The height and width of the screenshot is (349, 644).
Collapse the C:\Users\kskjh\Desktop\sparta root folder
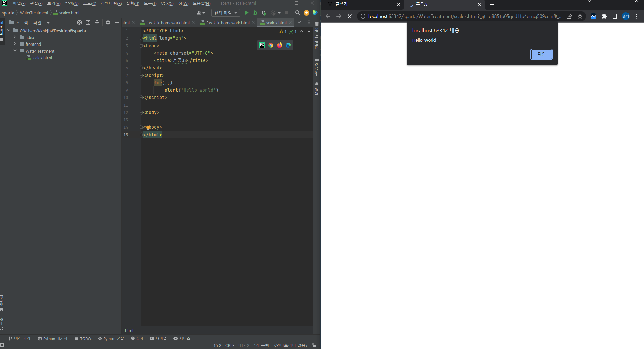[x=9, y=30]
